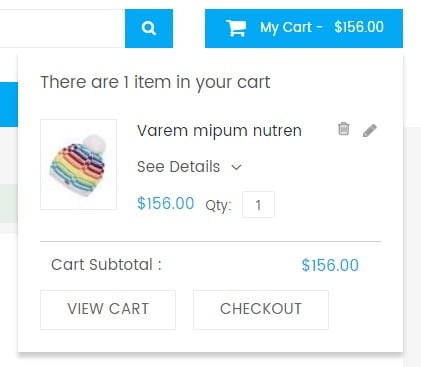
Task: Click the item price $156.00
Action: pyautogui.click(x=165, y=203)
